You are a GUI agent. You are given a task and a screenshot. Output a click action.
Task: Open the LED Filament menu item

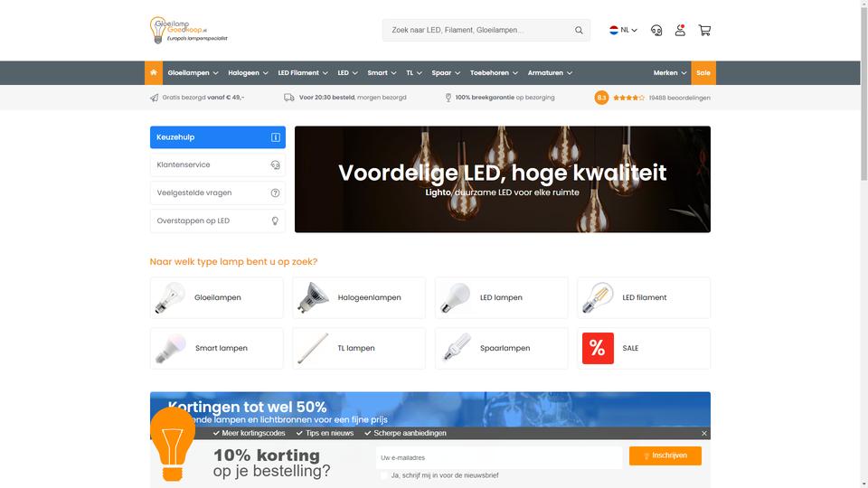coord(303,73)
